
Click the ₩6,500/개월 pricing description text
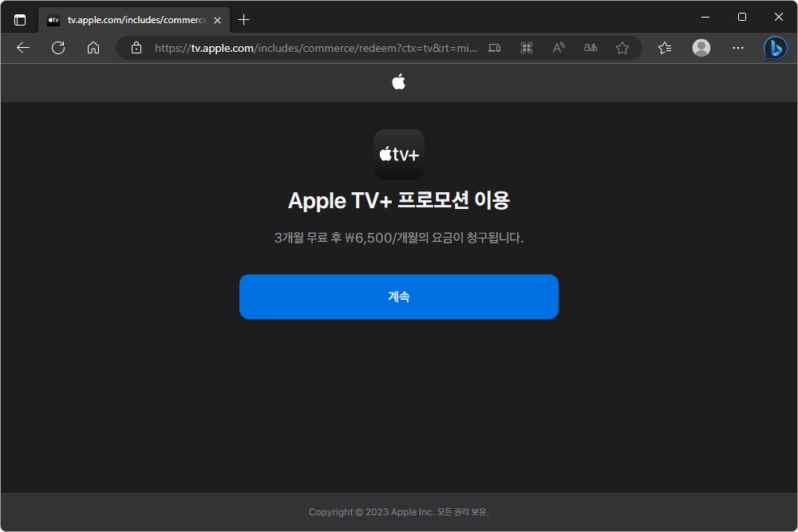pos(398,238)
